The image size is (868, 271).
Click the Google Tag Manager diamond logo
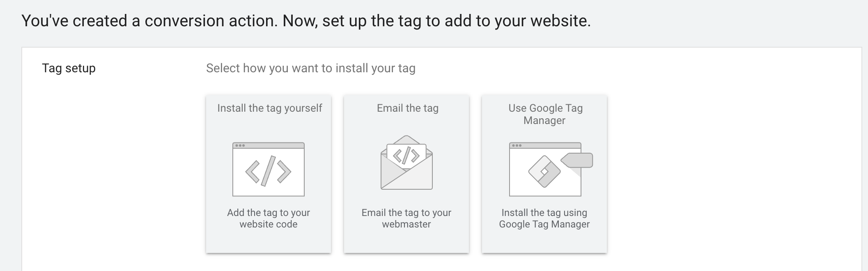tap(544, 172)
